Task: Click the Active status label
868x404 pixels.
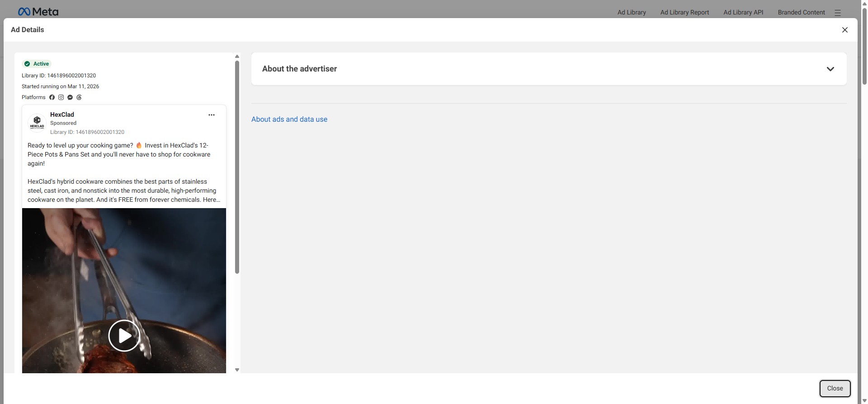Action: tap(41, 64)
